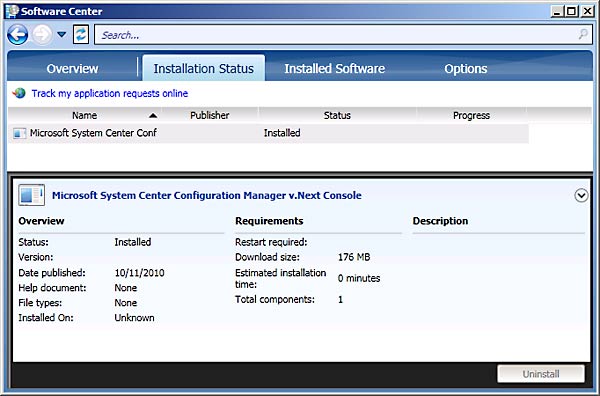Select the Installation Status tab
This screenshot has width=600, height=396.
point(204,68)
